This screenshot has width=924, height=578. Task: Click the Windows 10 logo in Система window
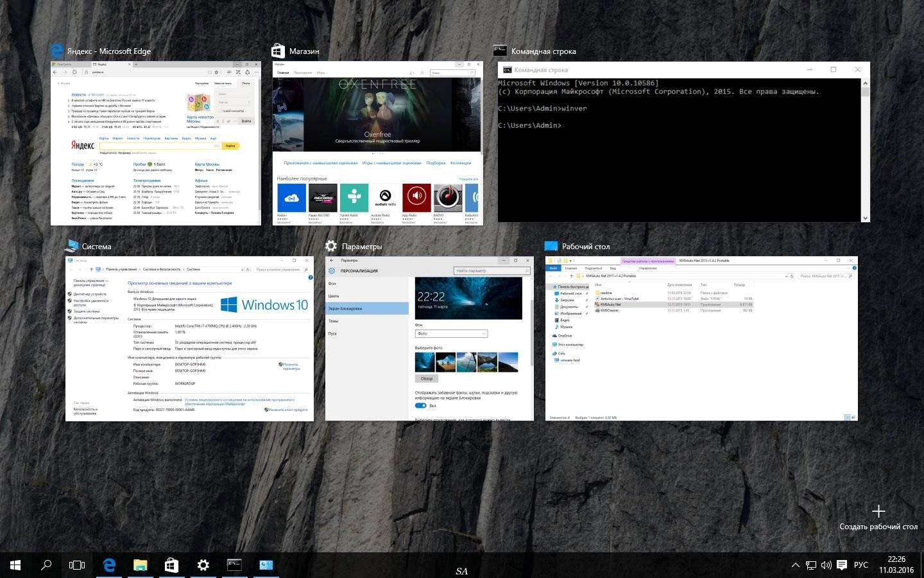pos(264,304)
